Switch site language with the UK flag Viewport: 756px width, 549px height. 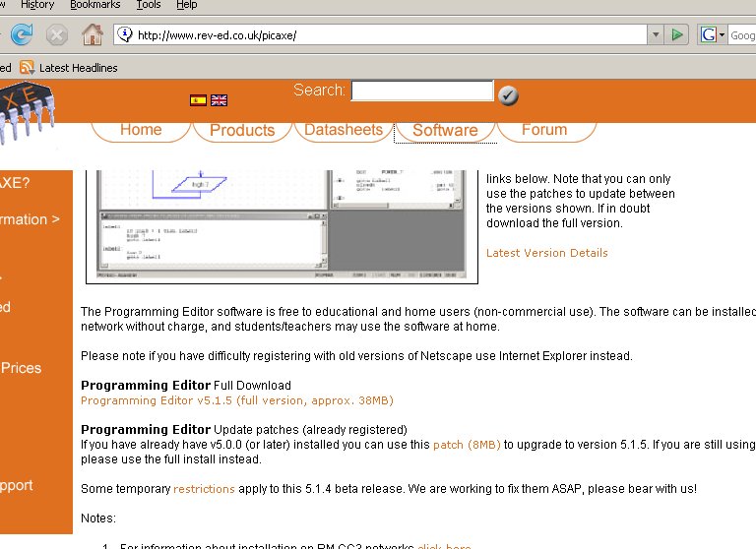pyautogui.click(x=219, y=100)
